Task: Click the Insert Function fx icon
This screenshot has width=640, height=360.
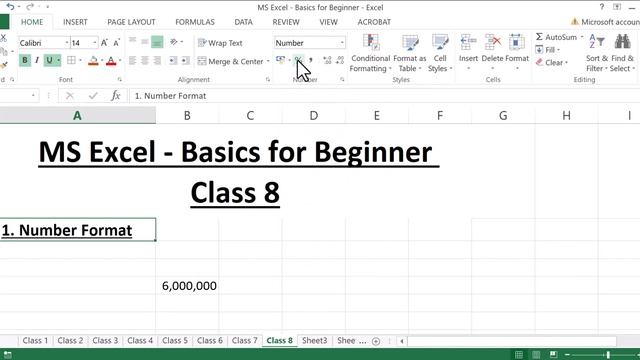Action: (x=116, y=96)
